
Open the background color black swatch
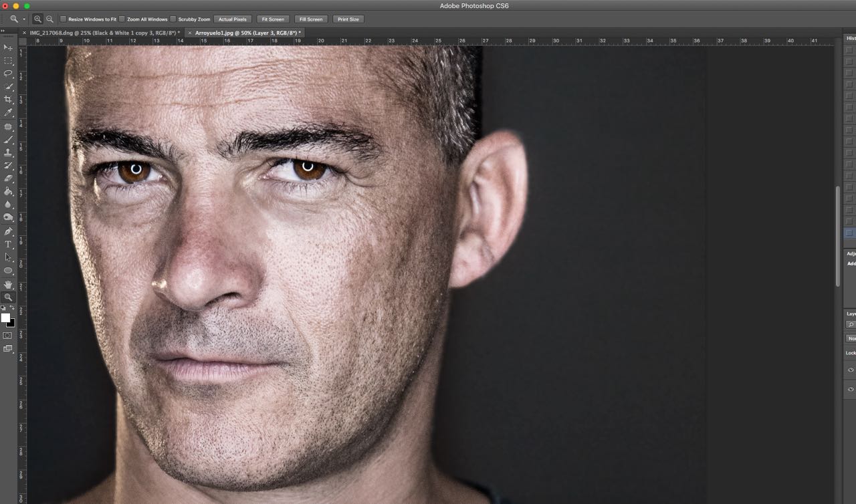tap(12, 324)
